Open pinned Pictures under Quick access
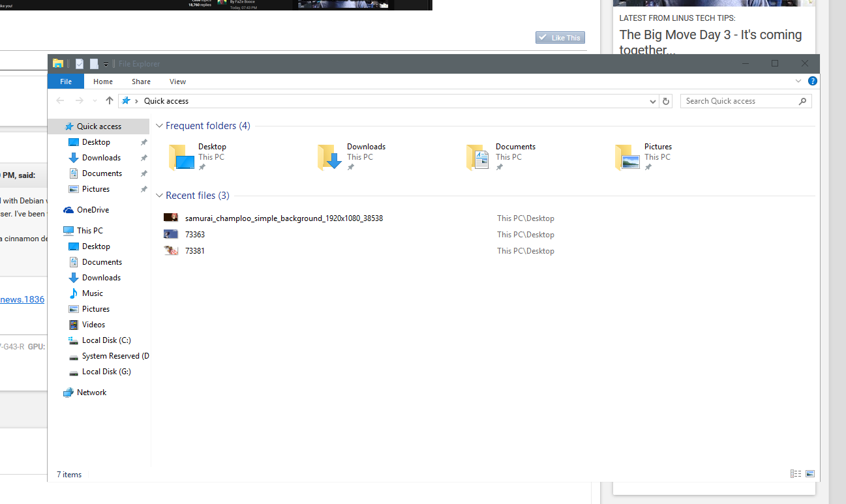 point(96,189)
